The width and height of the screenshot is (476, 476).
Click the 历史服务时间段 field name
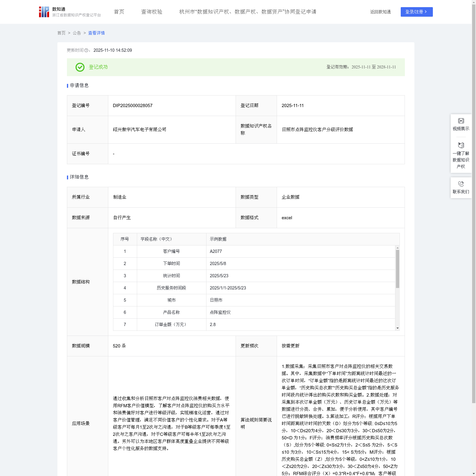click(171, 288)
